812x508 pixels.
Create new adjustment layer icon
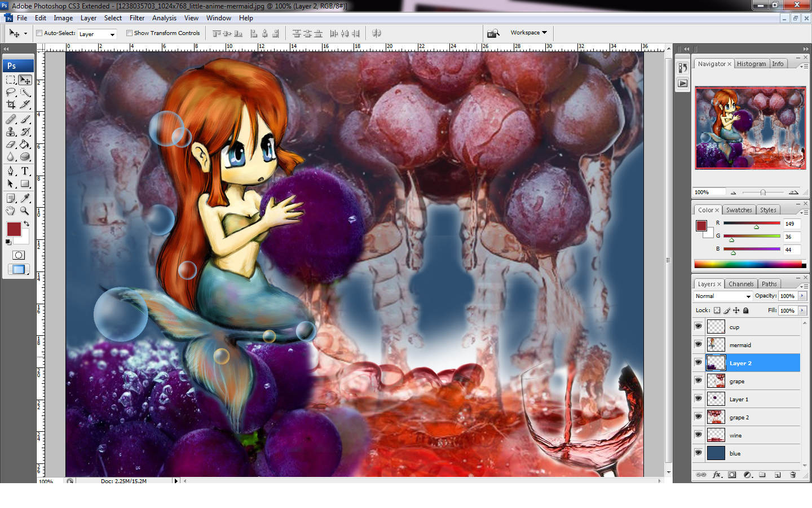pos(747,475)
